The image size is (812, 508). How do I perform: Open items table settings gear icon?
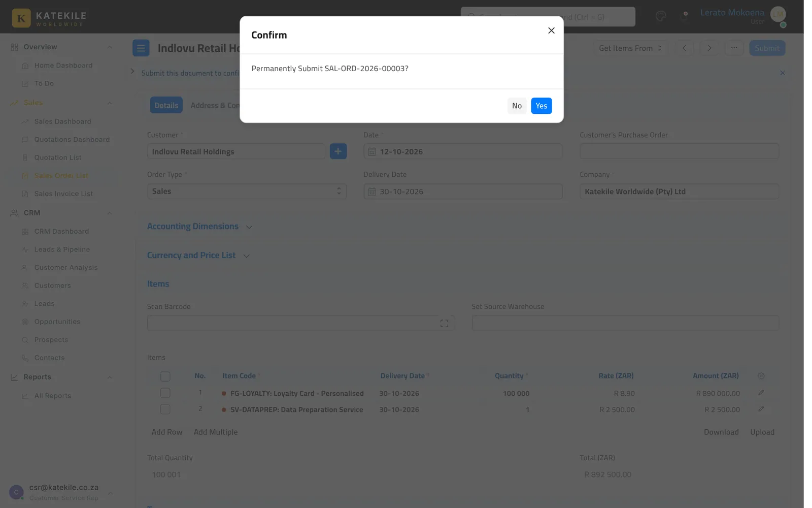[761, 376]
